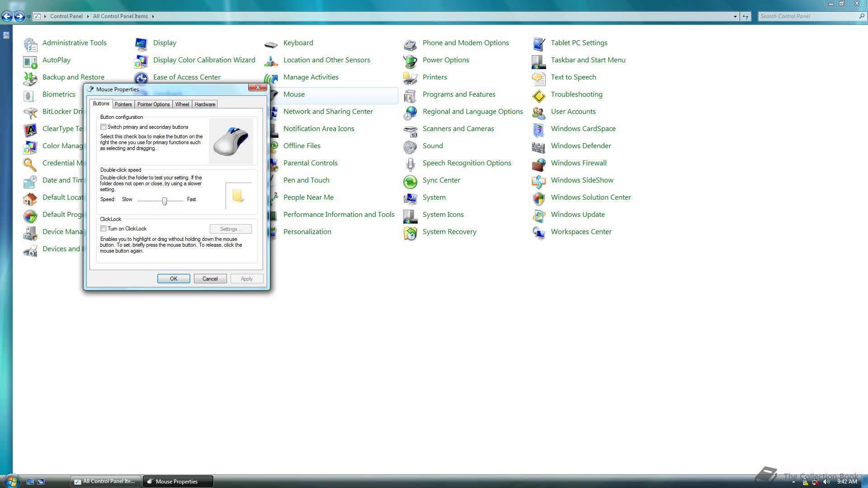Image resolution: width=868 pixels, height=488 pixels.
Task: Open the Administrative Tools icon
Action: (30, 44)
